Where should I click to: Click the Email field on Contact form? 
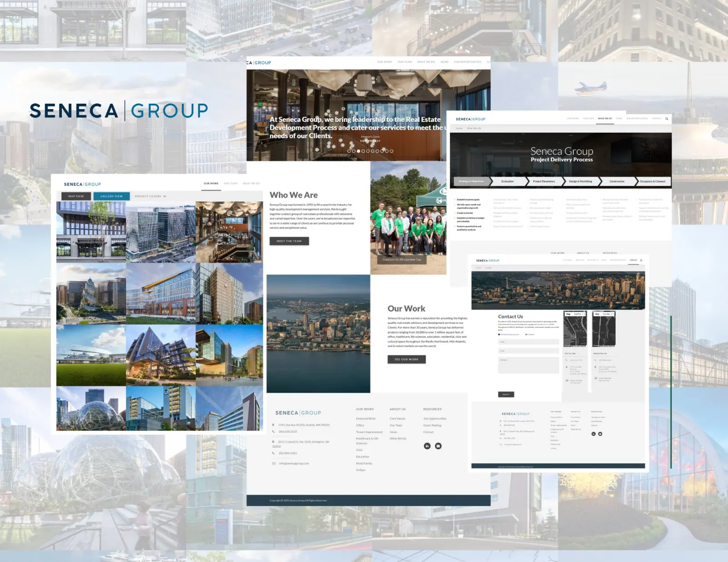point(529,351)
